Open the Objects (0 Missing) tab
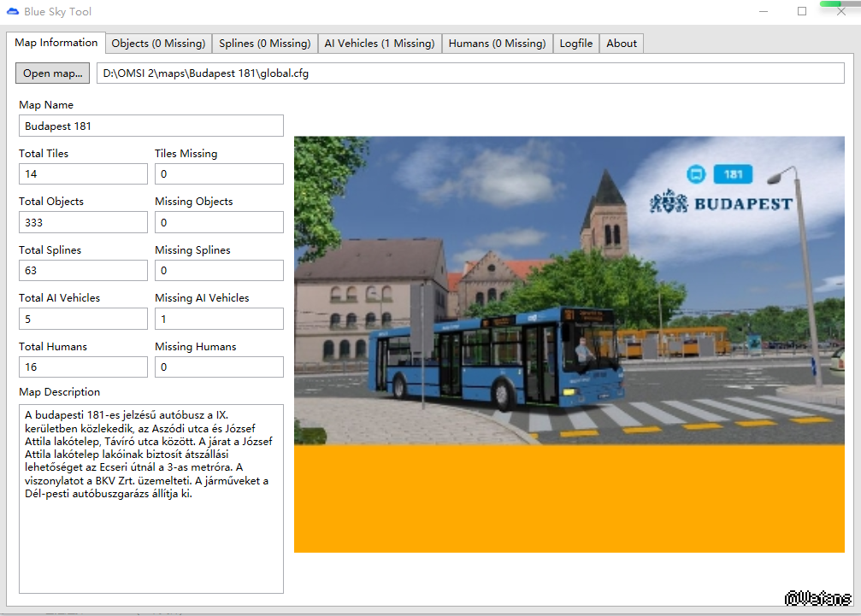861x616 pixels. (158, 44)
